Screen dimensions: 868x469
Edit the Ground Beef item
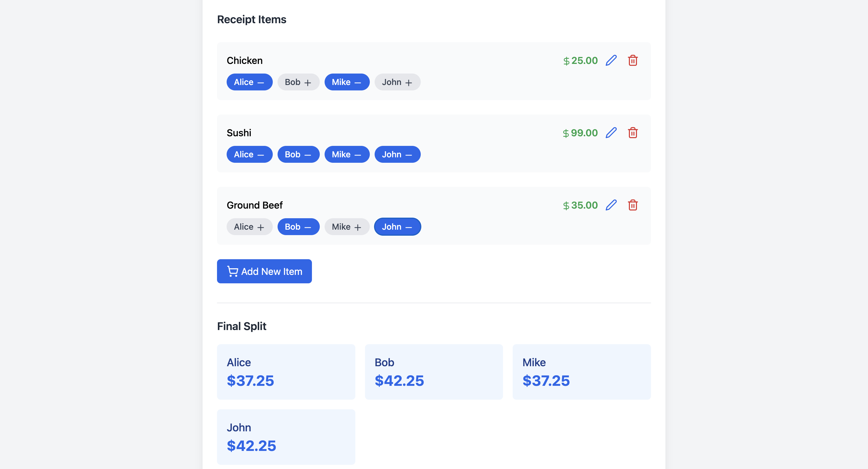pyautogui.click(x=611, y=205)
